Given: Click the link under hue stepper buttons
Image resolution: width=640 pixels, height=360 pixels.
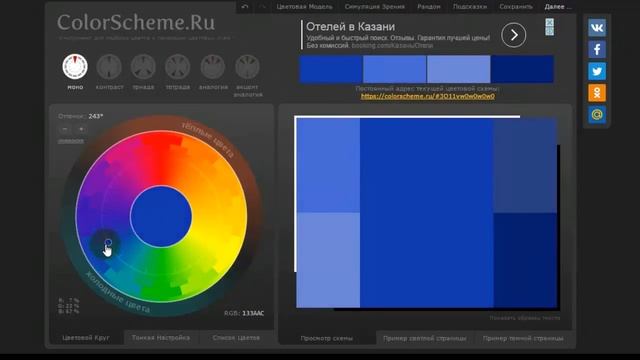Looking at the screenshot, I should [x=71, y=141].
